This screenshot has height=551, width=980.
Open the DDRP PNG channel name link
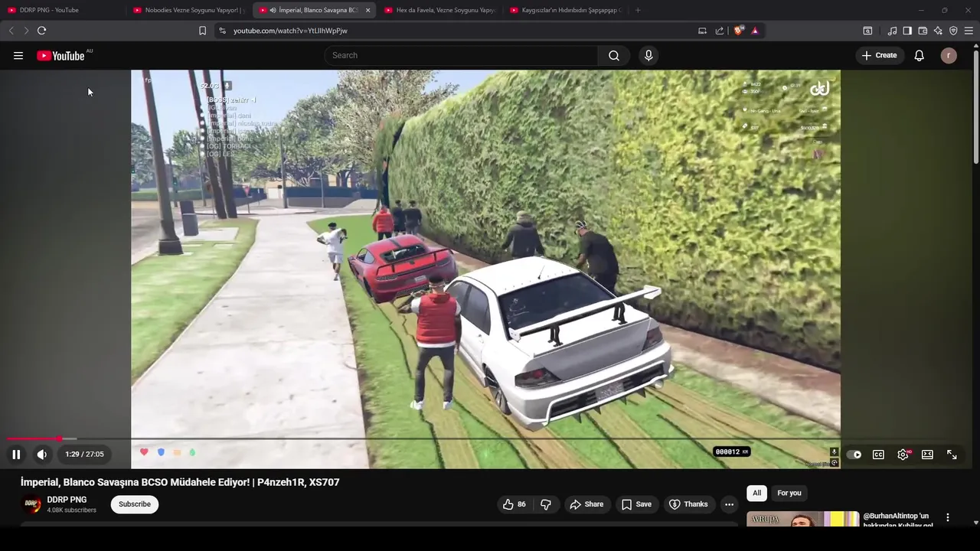click(67, 500)
